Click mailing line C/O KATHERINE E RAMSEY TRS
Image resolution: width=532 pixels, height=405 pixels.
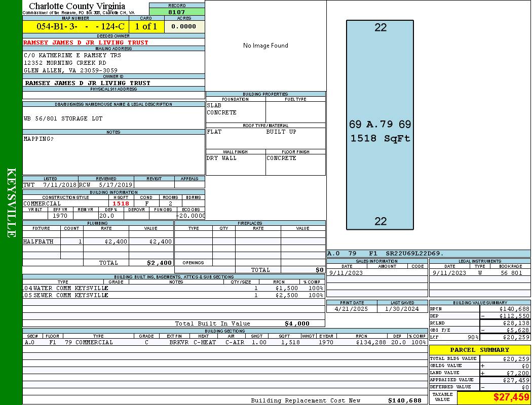(72, 55)
